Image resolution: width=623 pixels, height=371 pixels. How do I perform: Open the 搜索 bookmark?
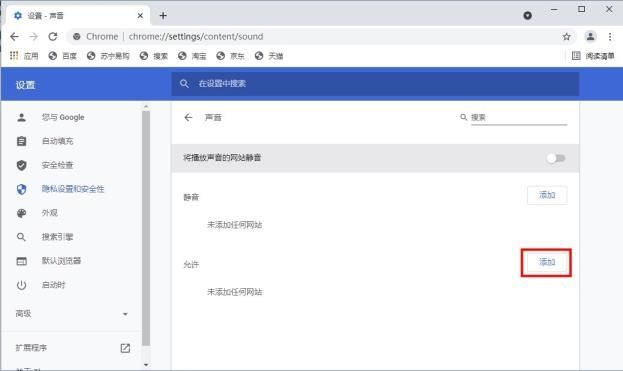click(x=154, y=56)
